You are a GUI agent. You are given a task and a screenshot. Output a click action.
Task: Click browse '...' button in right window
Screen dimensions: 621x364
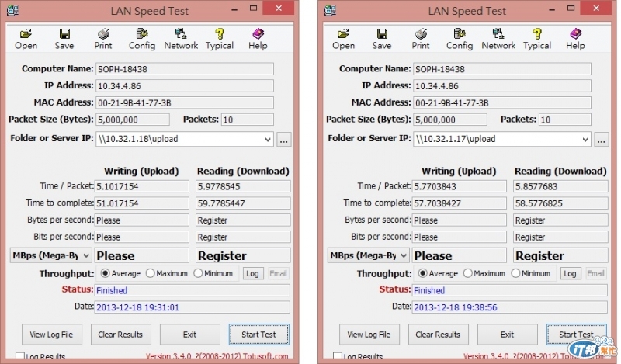point(601,140)
